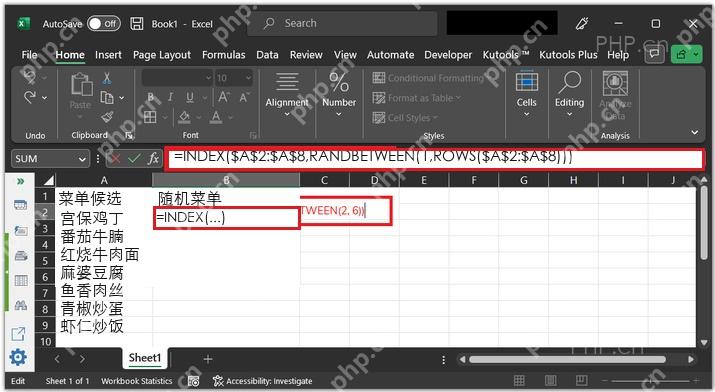
Task: Click Format as Table
Action: 416,98
